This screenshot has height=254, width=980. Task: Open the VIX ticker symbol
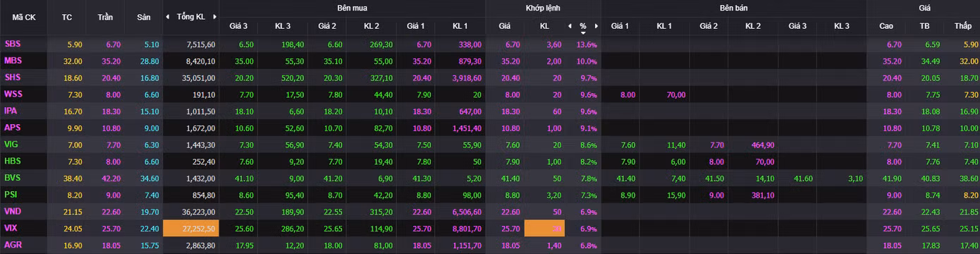point(11,229)
